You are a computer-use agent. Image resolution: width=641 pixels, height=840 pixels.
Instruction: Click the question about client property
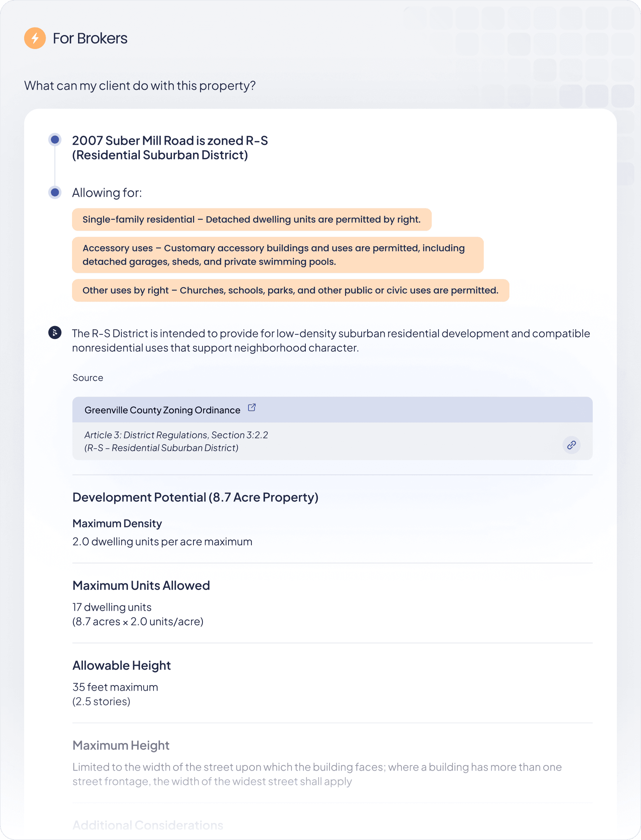tap(140, 86)
